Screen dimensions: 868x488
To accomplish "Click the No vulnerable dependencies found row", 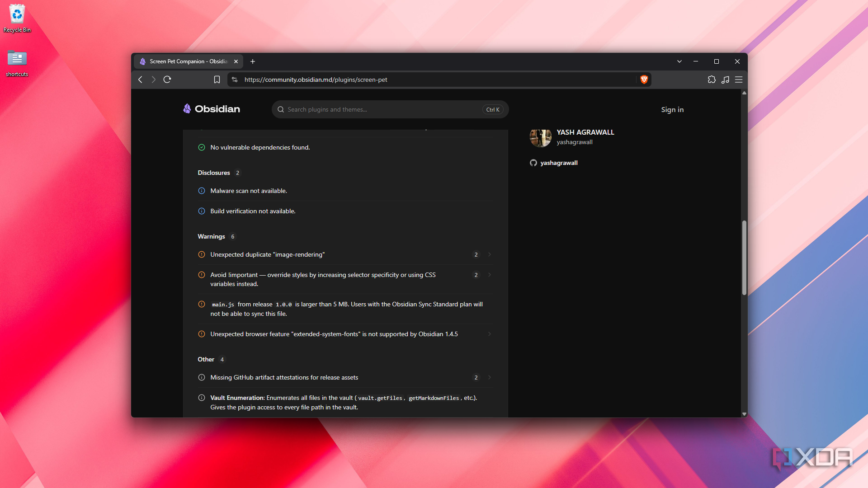I will 345,147.
